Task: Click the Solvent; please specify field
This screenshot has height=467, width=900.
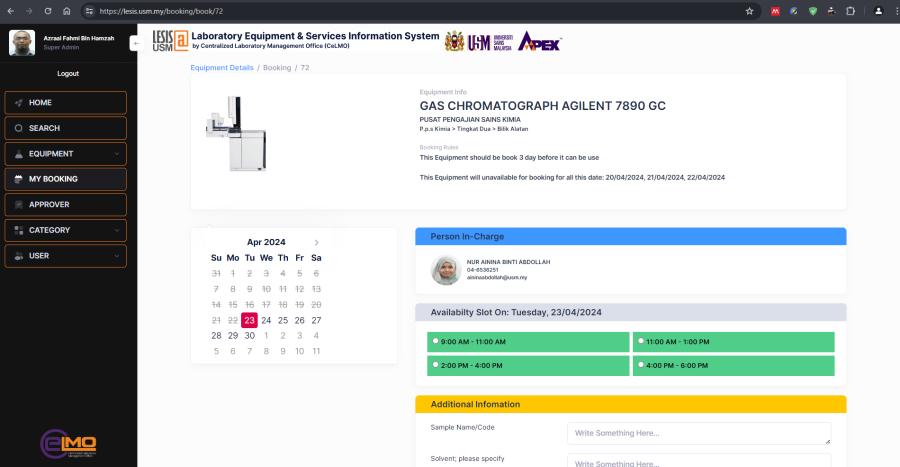Action: [699, 460]
